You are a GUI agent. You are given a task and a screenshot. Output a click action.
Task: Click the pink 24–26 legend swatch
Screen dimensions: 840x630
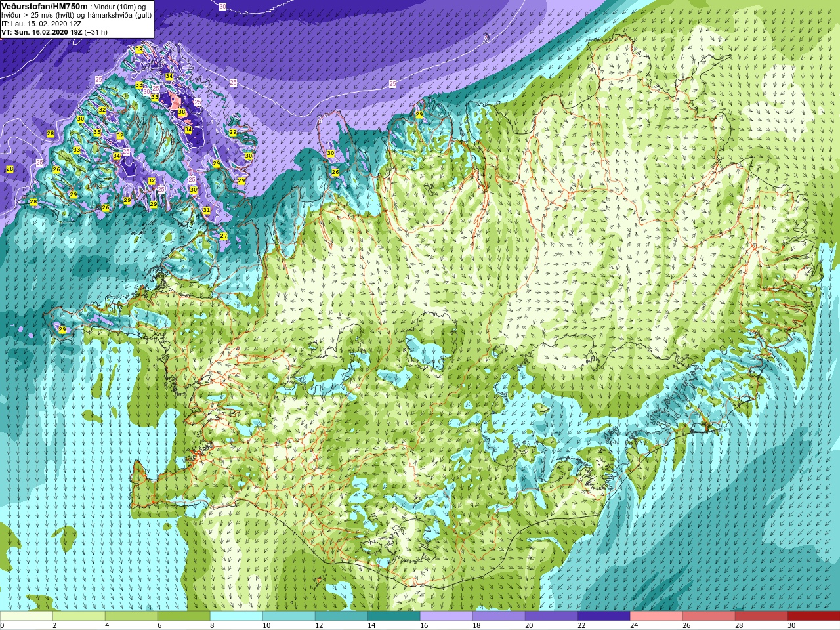pyautogui.click(x=656, y=616)
